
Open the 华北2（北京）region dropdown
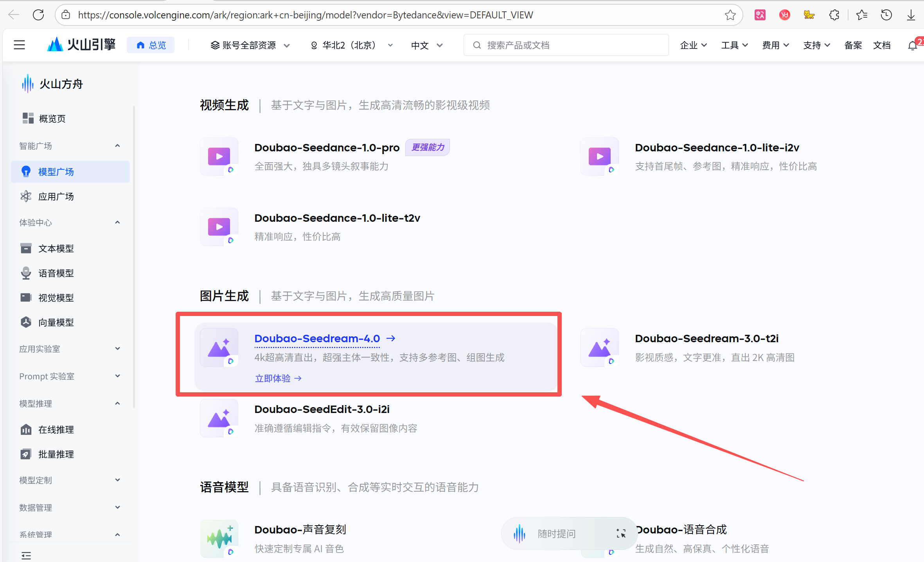(351, 45)
